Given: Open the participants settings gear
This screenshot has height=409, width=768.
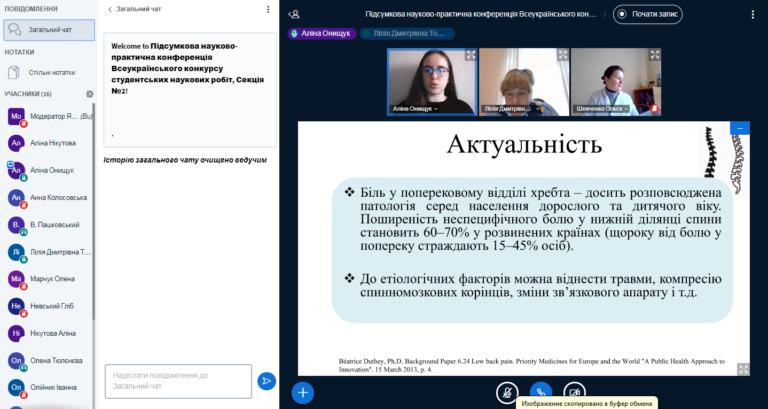Looking at the screenshot, I should (x=89, y=94).
